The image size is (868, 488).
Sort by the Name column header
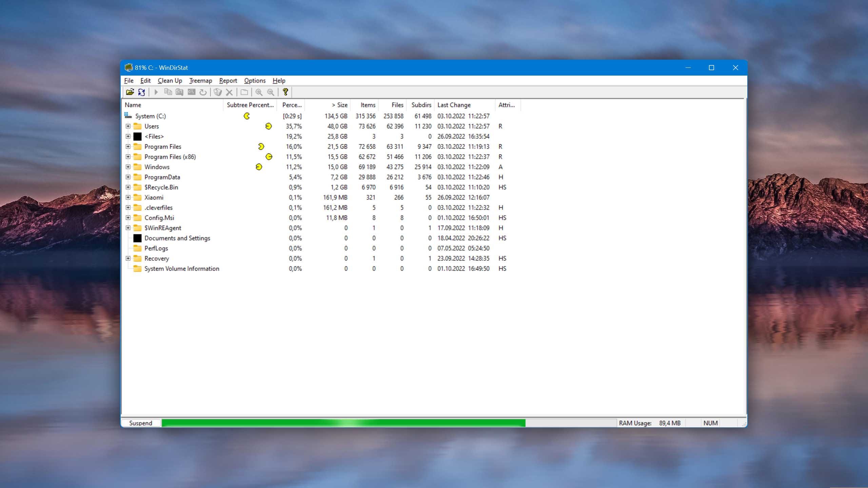172,105
